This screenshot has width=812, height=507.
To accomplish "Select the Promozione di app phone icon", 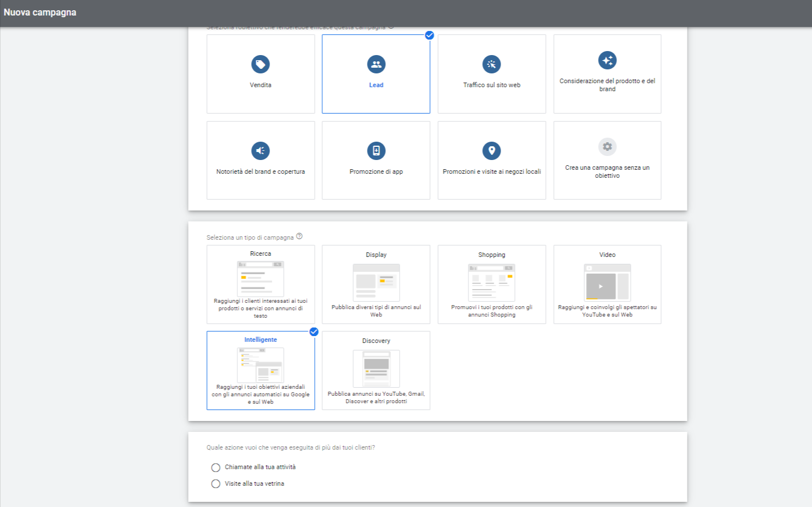I will coord(376,151).
